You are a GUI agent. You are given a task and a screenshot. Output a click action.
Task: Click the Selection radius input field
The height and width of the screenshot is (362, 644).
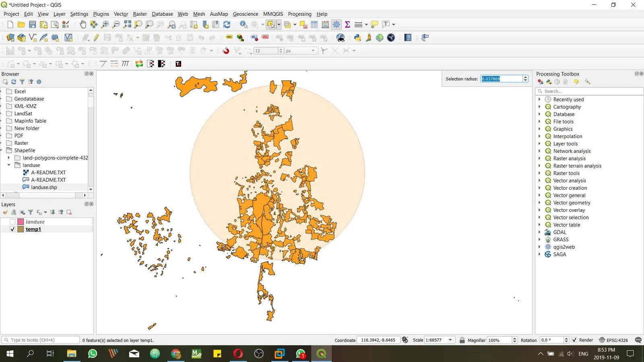pyautogui.click(x=502, y=79)
